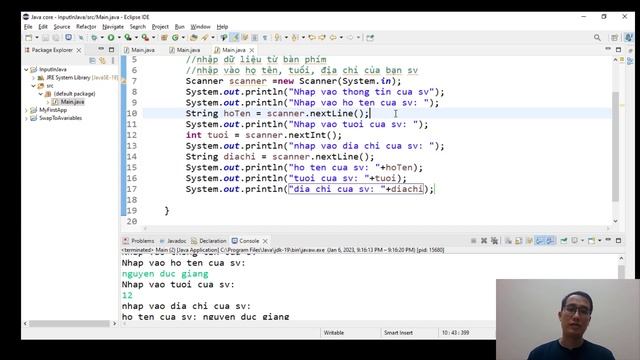This screenshot has height=360, width=640.
Task: Open the Open Console dropdown arrow
Action: point(599,241)
